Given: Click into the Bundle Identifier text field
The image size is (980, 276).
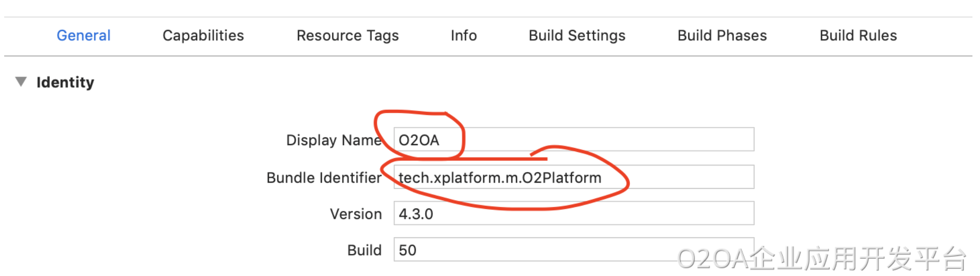Looking at the screenshot, I should (671, 177).
